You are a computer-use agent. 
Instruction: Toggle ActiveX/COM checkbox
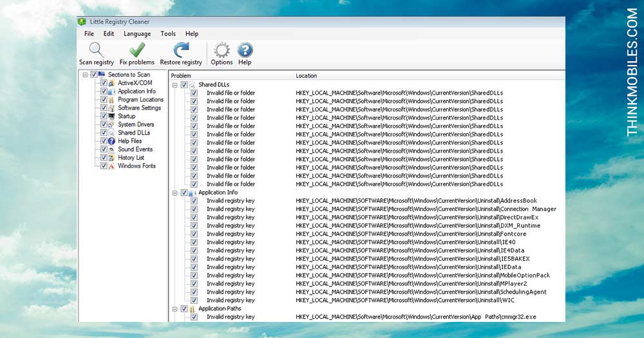pyautogui.click(x=104, y=83)
